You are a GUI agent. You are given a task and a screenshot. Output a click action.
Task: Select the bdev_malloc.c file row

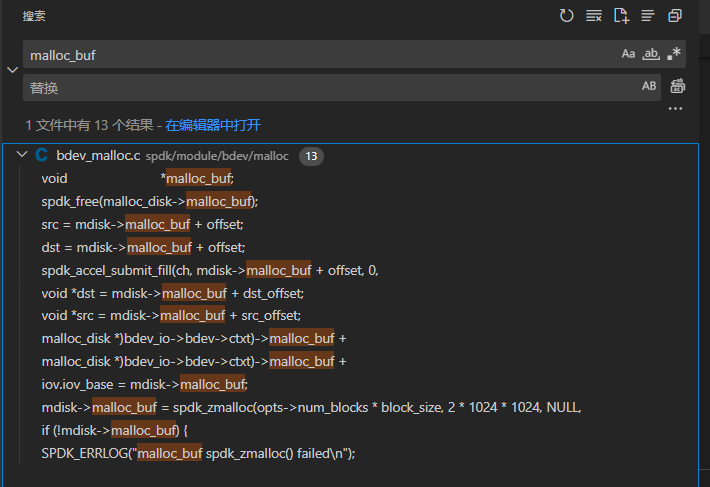click(x=351, y=156)
